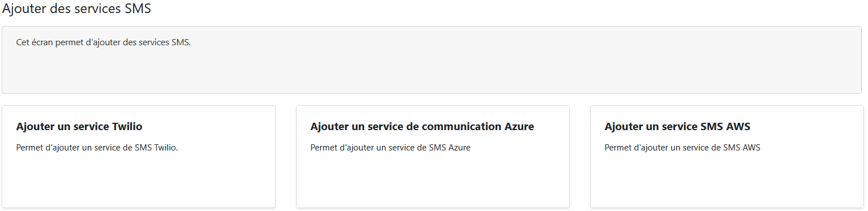Image resolution: width=868 pixels, height=211 pixels.
Task: Open the Ajouter un service SMS AWS card
Action: 727,157
